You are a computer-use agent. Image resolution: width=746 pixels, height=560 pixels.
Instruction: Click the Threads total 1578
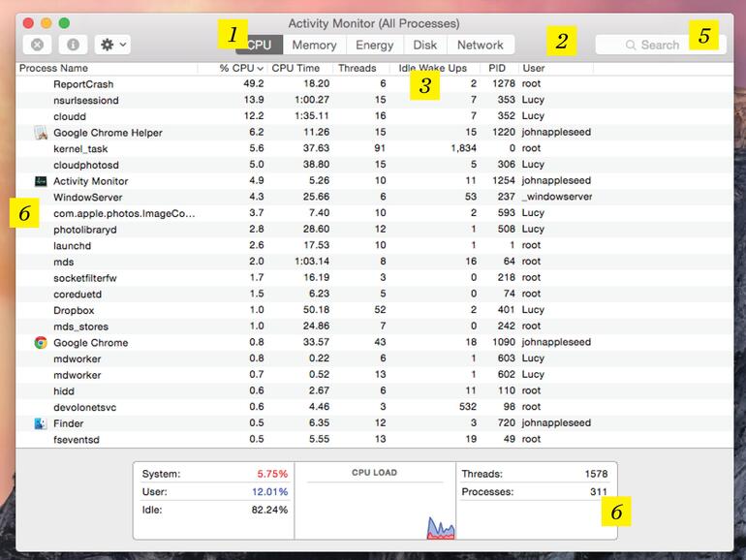[596, 474]
